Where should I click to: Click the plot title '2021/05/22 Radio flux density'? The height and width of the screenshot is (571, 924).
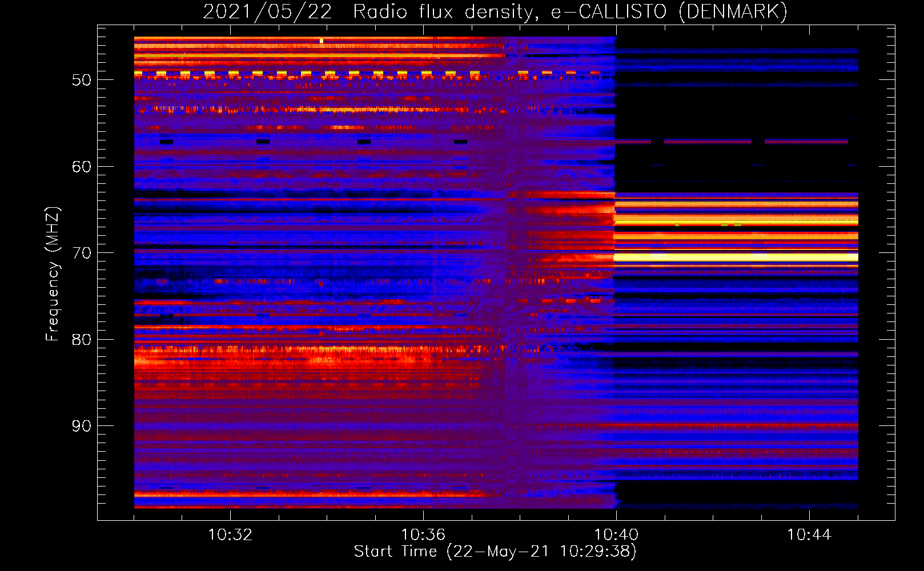(x=369, y=12)
